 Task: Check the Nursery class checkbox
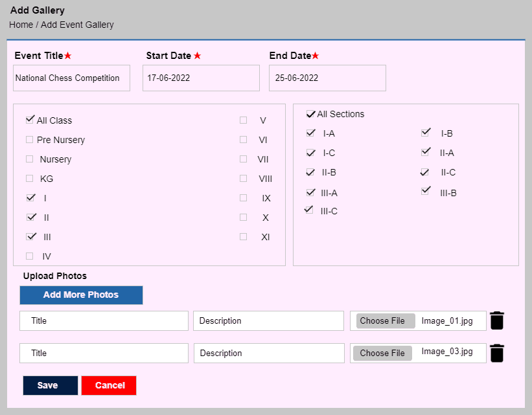[x=30, y=159]
